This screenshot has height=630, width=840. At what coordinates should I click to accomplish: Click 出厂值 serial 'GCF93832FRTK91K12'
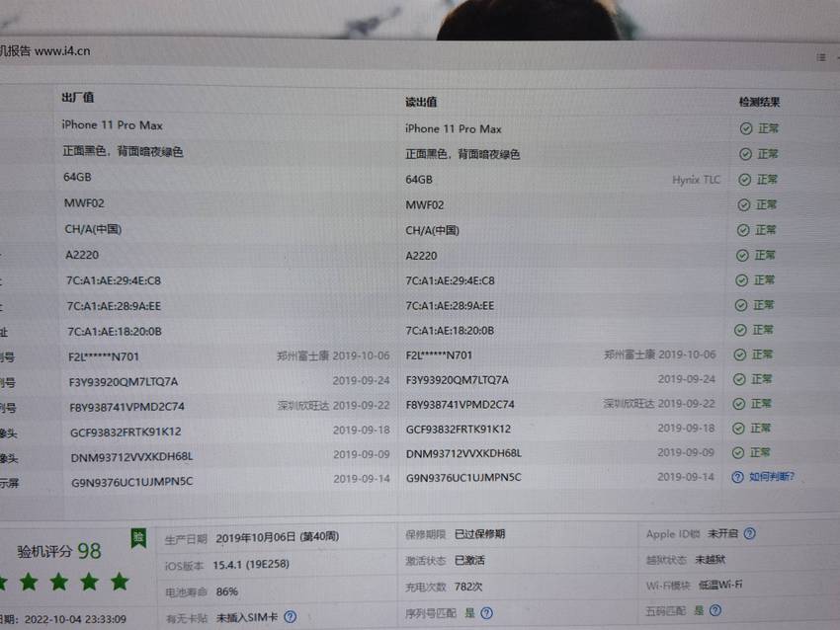[x=126, y=432]
